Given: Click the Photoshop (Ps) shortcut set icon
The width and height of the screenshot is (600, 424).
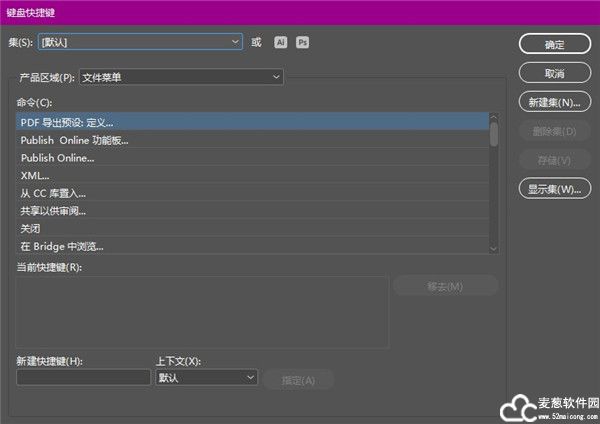Looking at the screenshot, I should click(303, 42).
